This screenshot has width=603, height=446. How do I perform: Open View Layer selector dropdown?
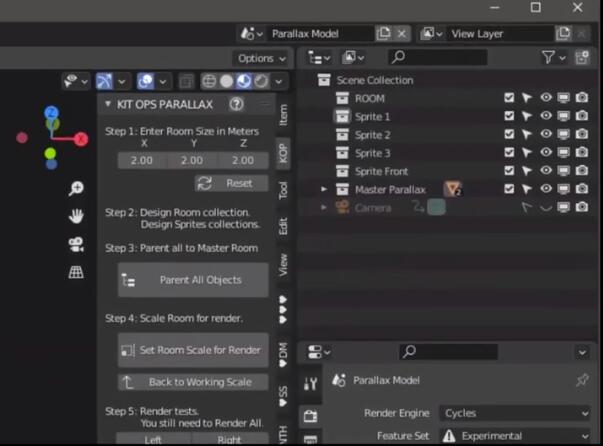(431, 34)
